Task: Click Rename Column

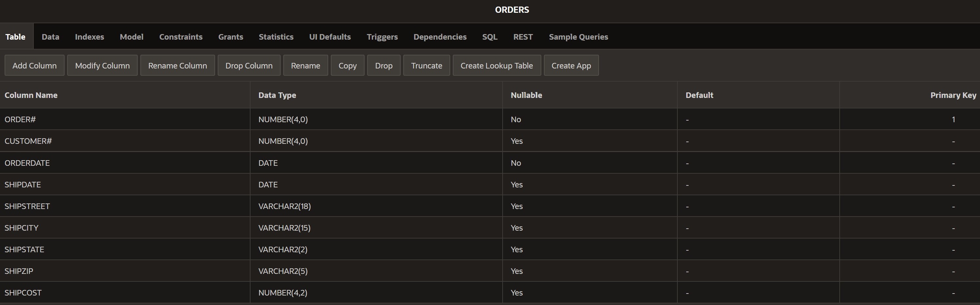Action: point(177,65)
